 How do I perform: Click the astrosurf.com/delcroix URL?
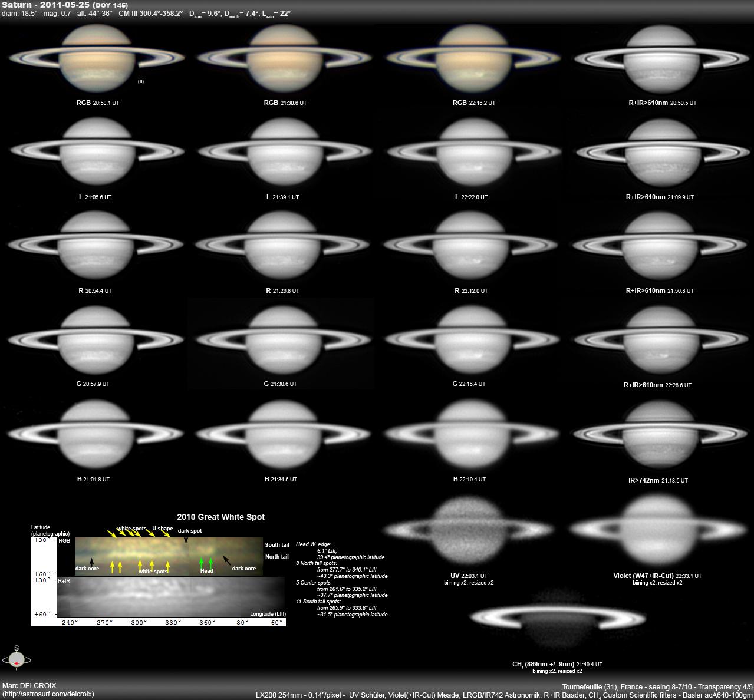point(48,694)
